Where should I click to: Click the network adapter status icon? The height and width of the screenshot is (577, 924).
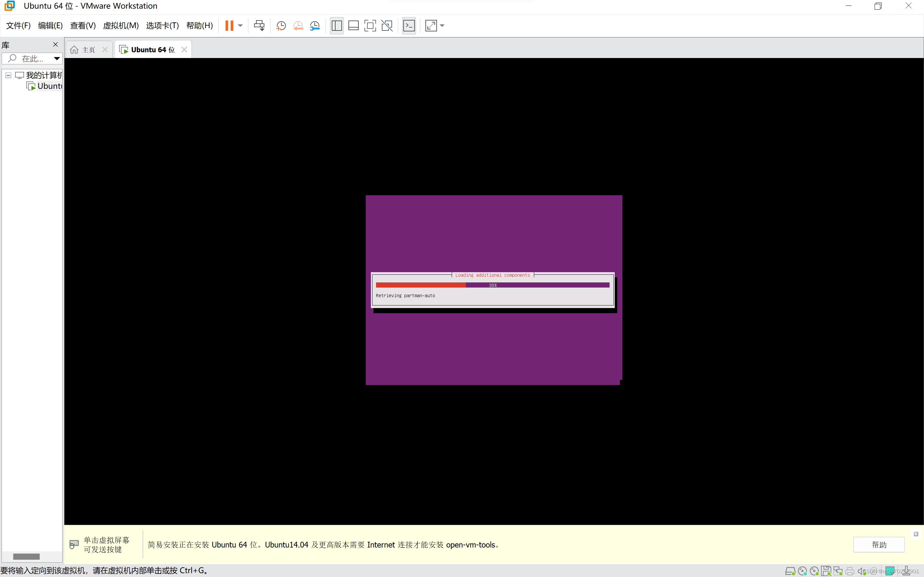(838, 571)
